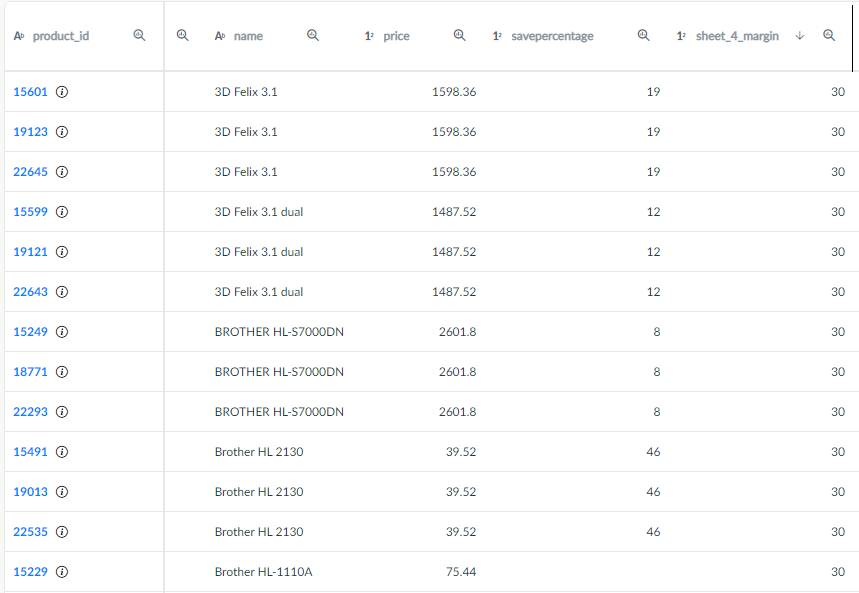
Task: Click the text data-type icon beside product_id
Action: (19, 35)
